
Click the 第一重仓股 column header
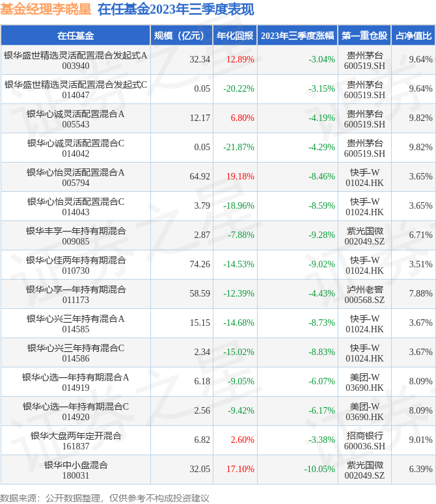click(364, 35)
